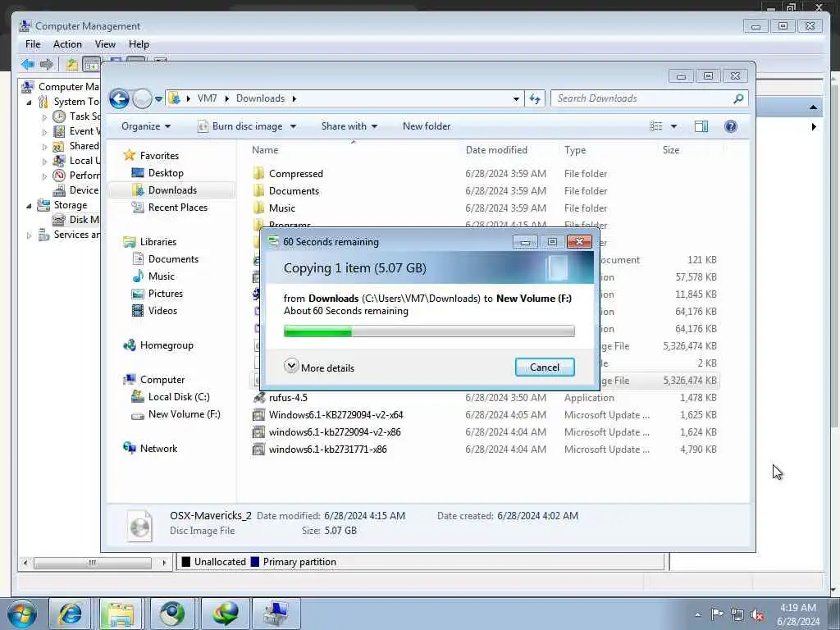Open Windows Explorer taskbar icon
Screen dimensions: 840x630
(120, 614)
